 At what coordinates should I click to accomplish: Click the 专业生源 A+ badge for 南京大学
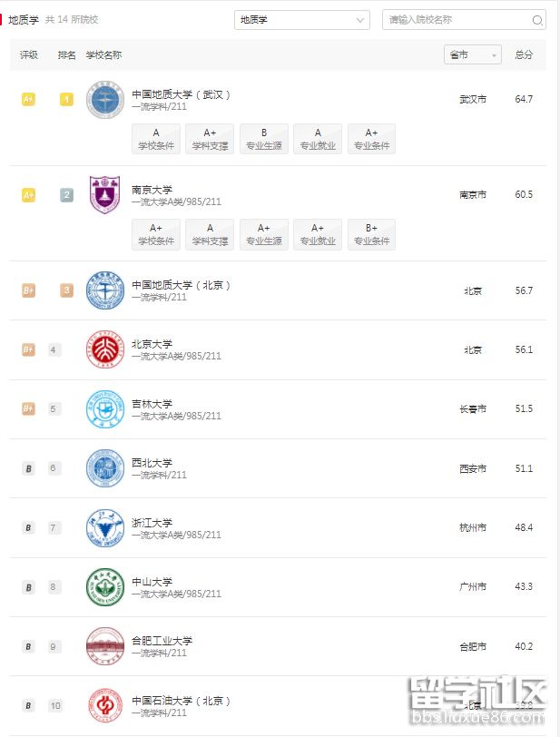[x=264, y=234]
